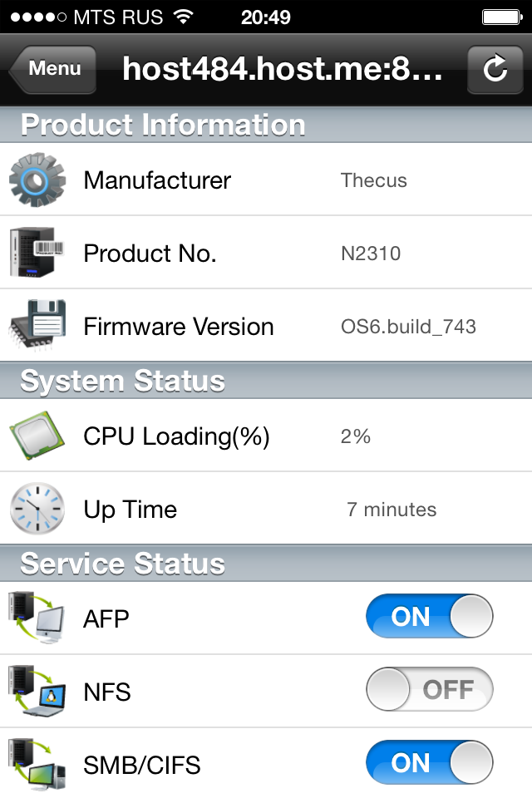Image resolution: width=532 pixels, height=798 pixels.
Task: Tap the SMB/CIFS computer icon
Action: pos(37,763)
